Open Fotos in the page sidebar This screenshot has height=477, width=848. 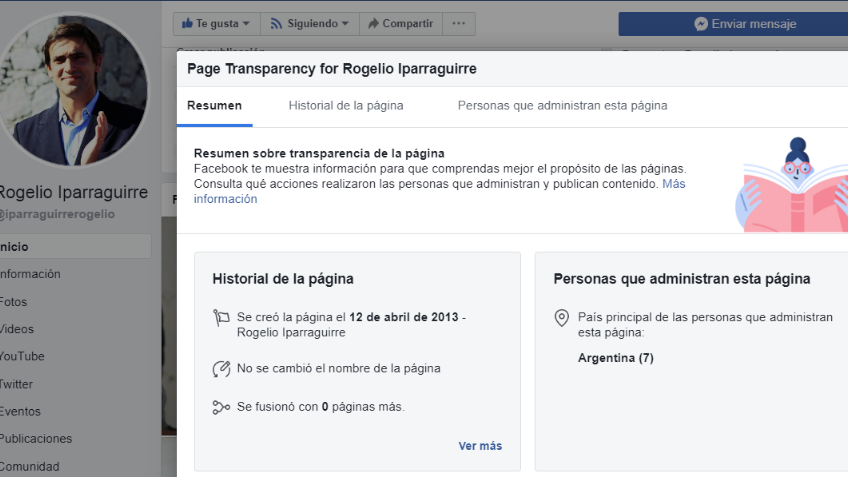point(14,302)
